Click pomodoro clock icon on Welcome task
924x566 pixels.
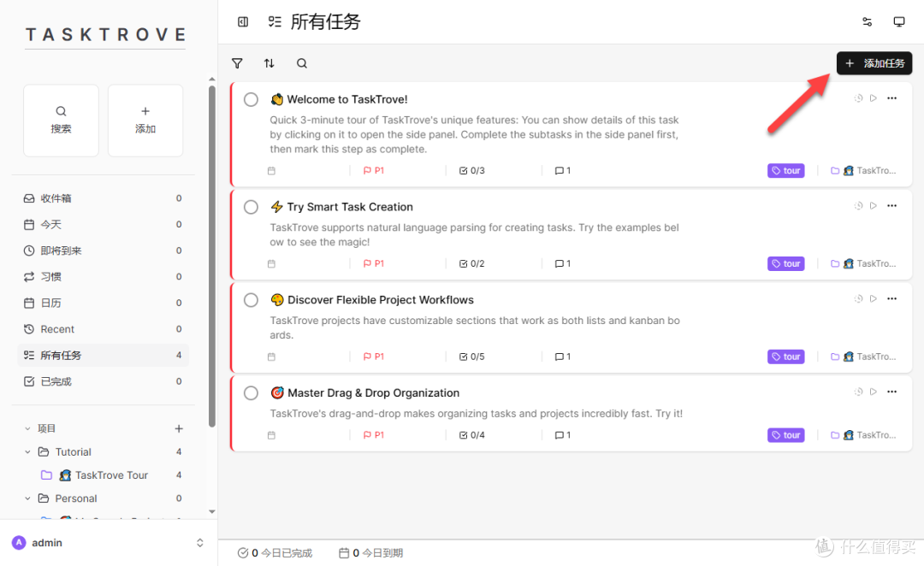[x=858, y=98]
